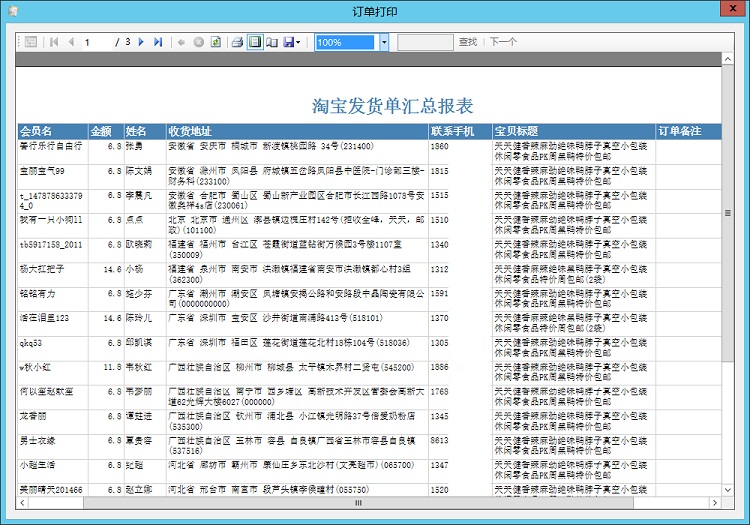Print the report using printer icon

(237, 42)
